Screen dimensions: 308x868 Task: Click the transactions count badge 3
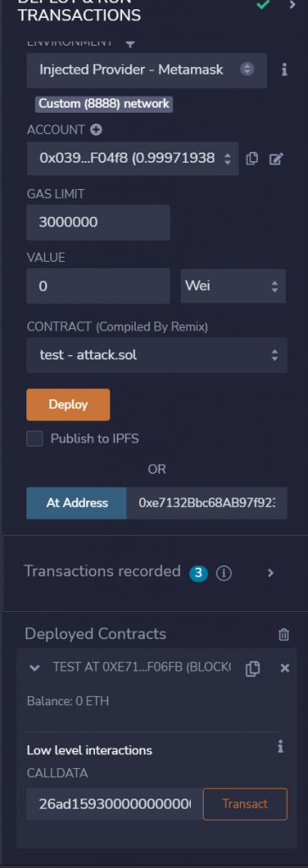pyautogui.click(x=199, y=573)
